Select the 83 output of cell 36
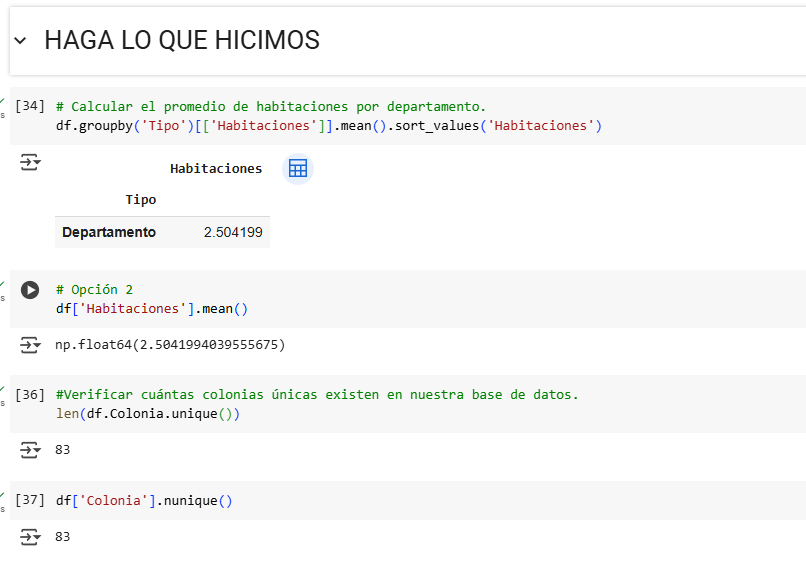Viewport: 806px width, 566px height. (63, 450)
